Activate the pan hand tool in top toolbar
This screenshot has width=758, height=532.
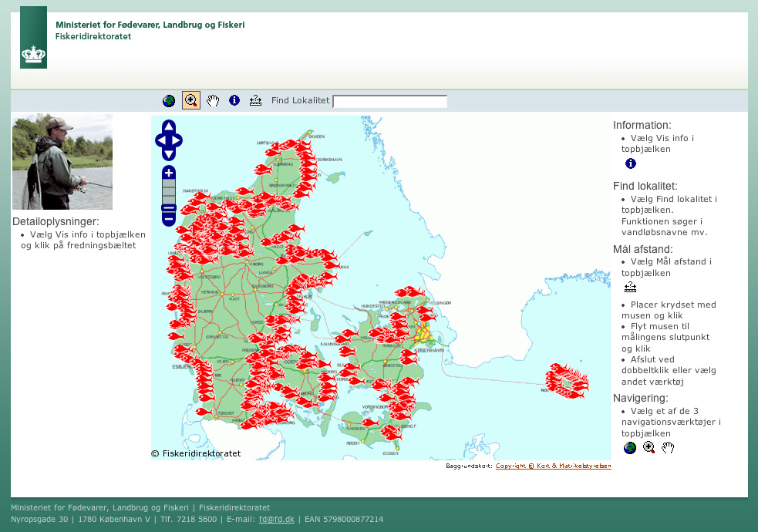point(213,100)
